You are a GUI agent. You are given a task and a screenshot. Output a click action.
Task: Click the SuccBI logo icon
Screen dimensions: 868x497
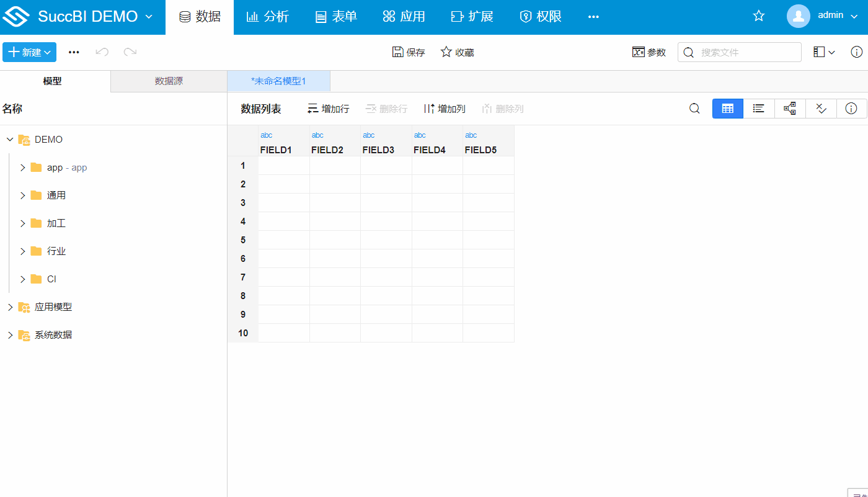(17, 16)
